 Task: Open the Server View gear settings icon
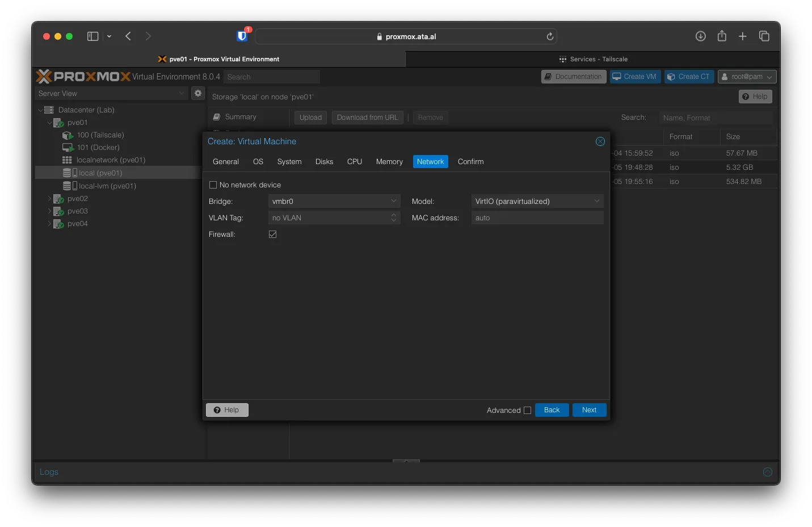coord(198,93)
